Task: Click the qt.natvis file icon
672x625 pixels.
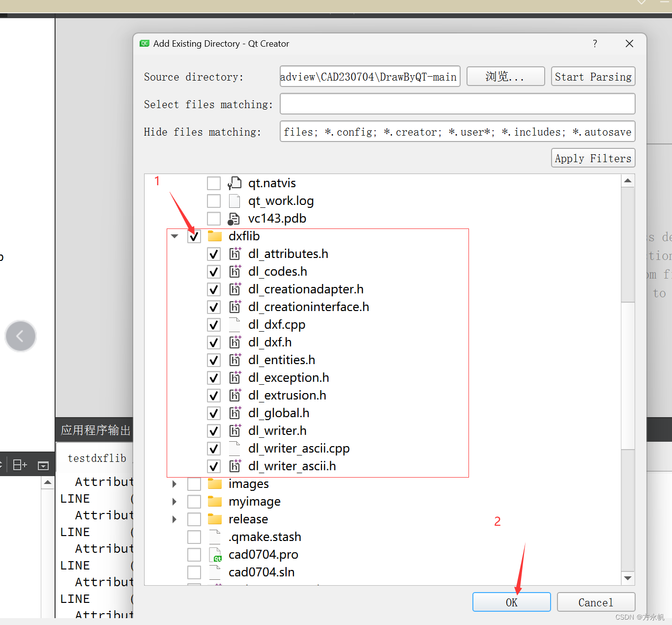Action: (234, 183)
